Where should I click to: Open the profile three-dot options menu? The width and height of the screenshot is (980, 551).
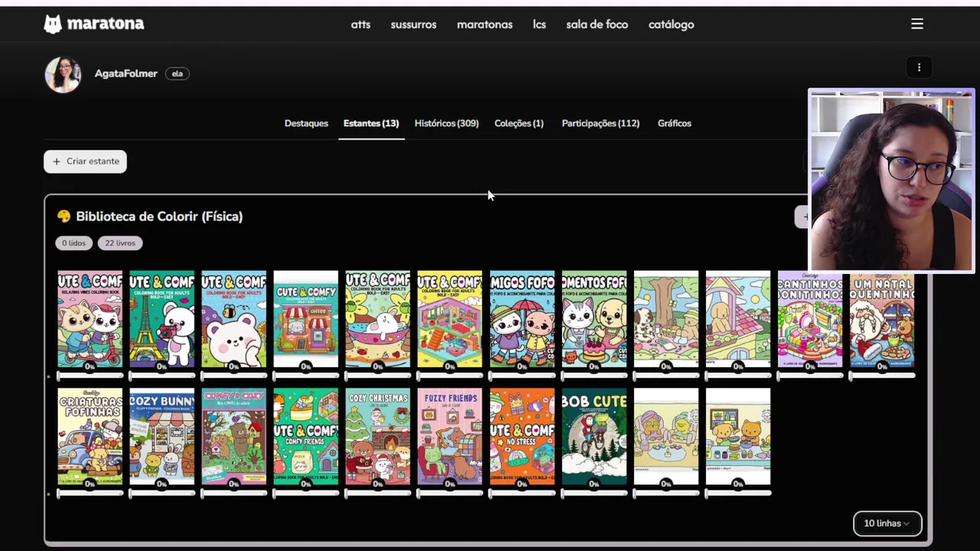(x=919, y=67)
